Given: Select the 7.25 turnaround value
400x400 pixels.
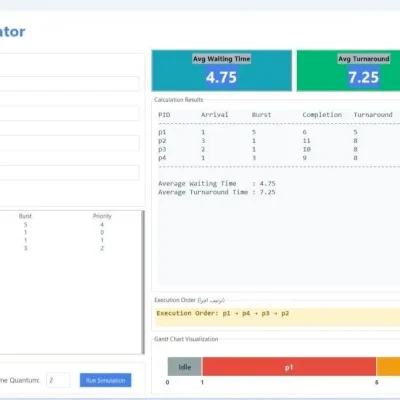Looking at the screenshot, I should point(363,77).
